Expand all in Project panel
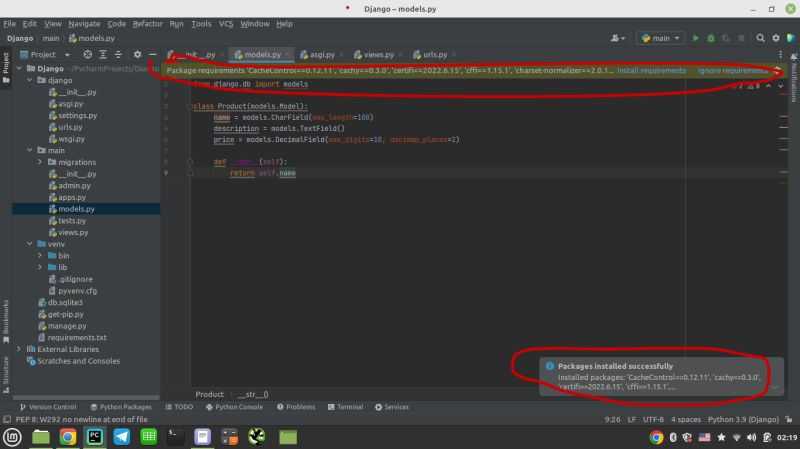The height and width of the screenshot is (449, 800). pyautogui.click(x=103, y=55)
